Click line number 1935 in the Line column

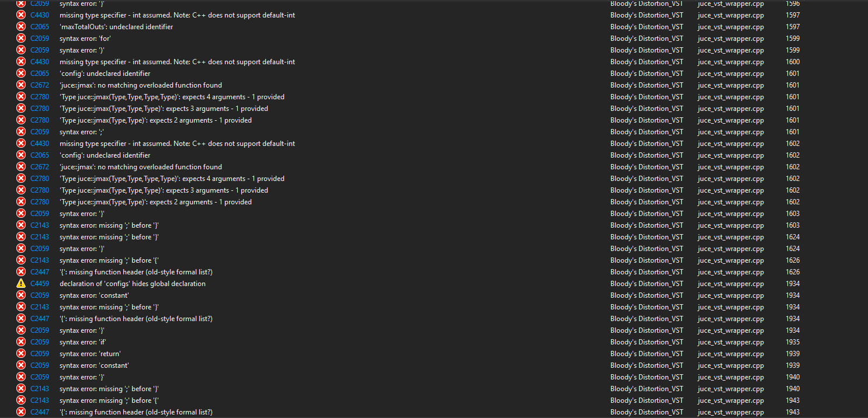(793, 342)
